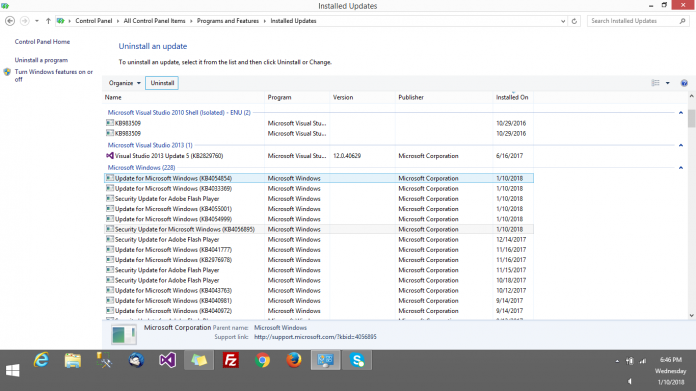Screen dimensions: 696x391
Task: Launch Internet Explorer from taskbar
Action: 41,360
